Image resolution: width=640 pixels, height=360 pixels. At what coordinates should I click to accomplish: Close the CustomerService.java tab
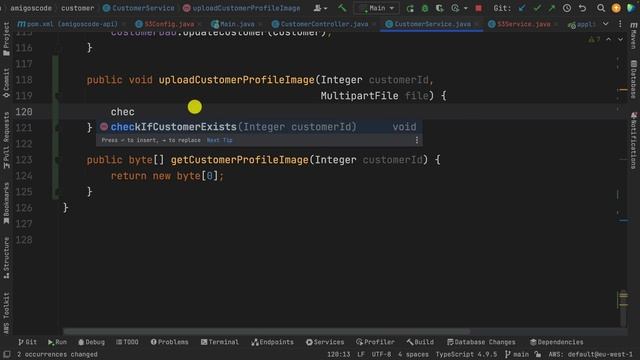pyautogui.click(x=477, y=24)
